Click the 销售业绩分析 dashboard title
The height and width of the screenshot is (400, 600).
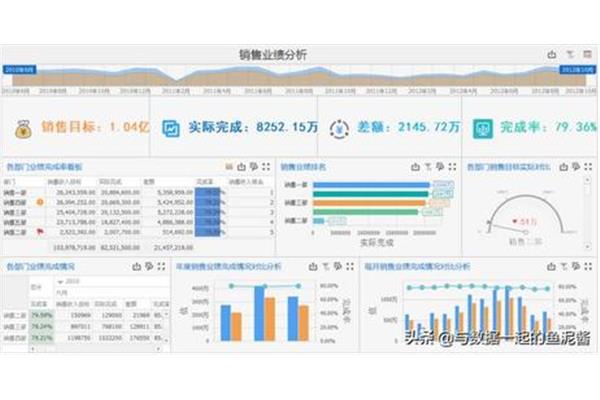point(273,55)
